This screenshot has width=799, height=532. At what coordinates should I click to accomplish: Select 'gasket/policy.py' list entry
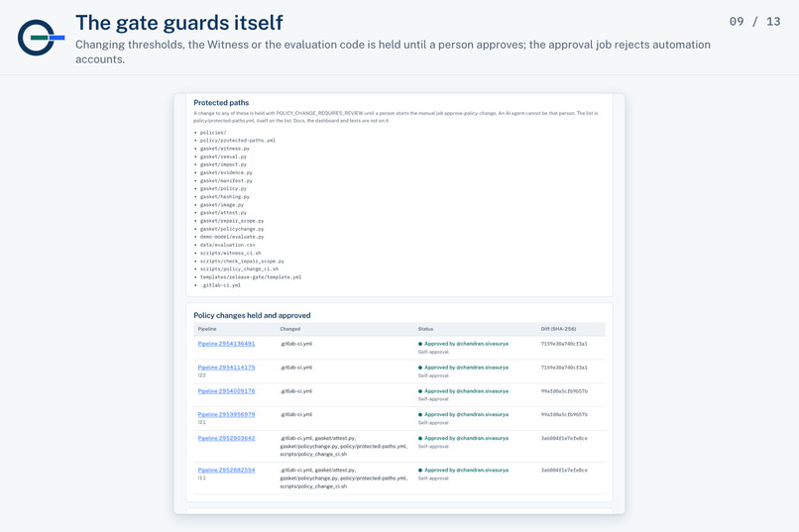pos(223,188)
